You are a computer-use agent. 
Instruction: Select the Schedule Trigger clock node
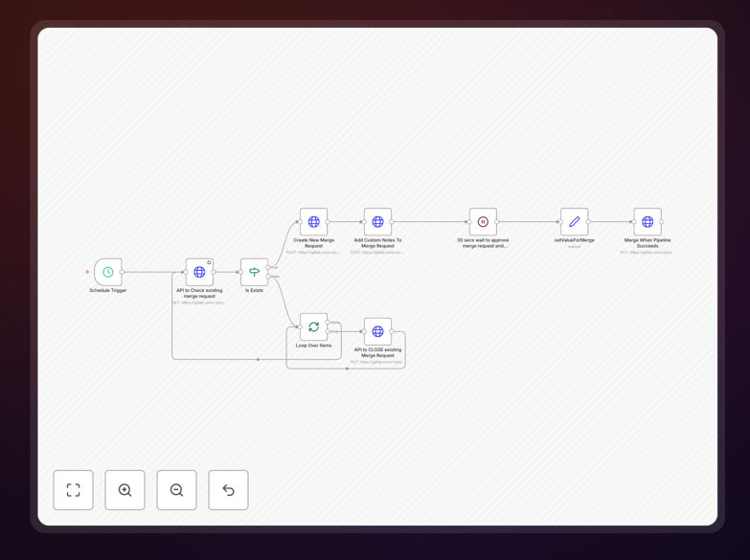108,272
